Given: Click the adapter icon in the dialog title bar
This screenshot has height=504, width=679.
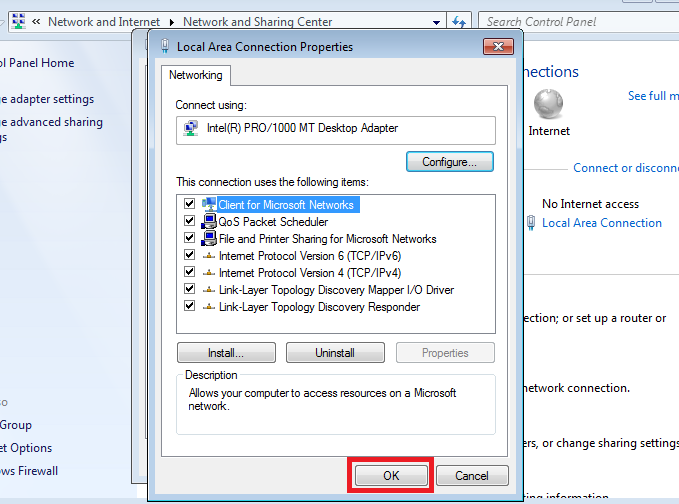Looking at the screenshot, I should 165,46.
